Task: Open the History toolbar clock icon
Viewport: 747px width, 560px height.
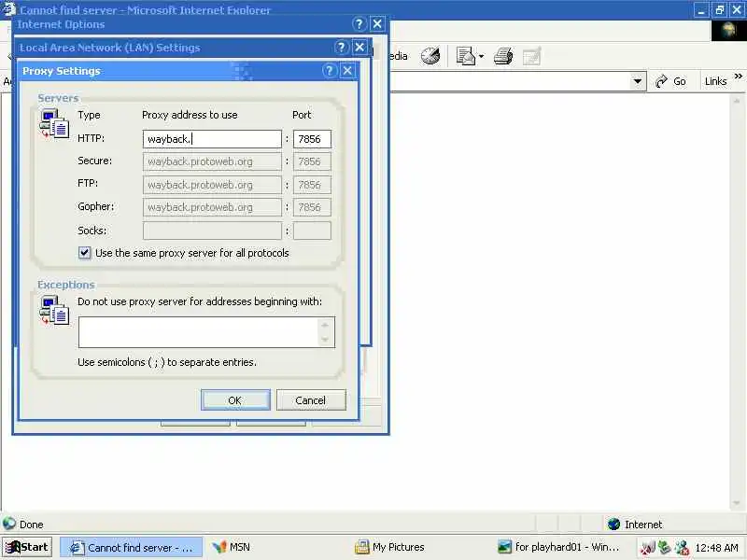Action: tap(430, 56)
